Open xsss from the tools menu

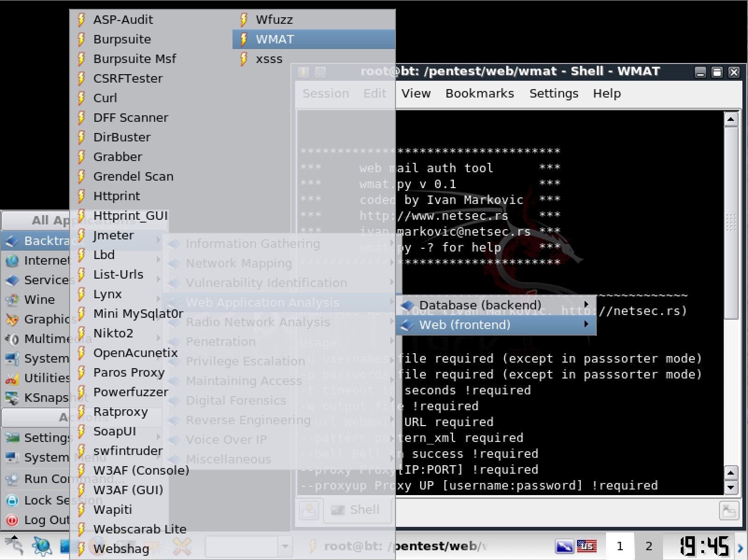313,59
